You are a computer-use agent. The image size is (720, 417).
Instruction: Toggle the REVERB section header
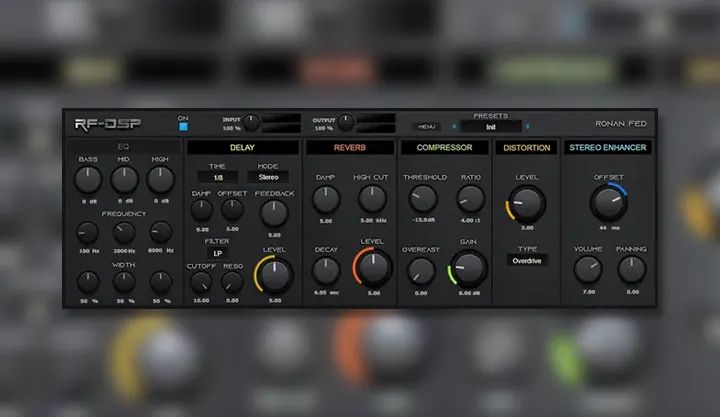350,147
